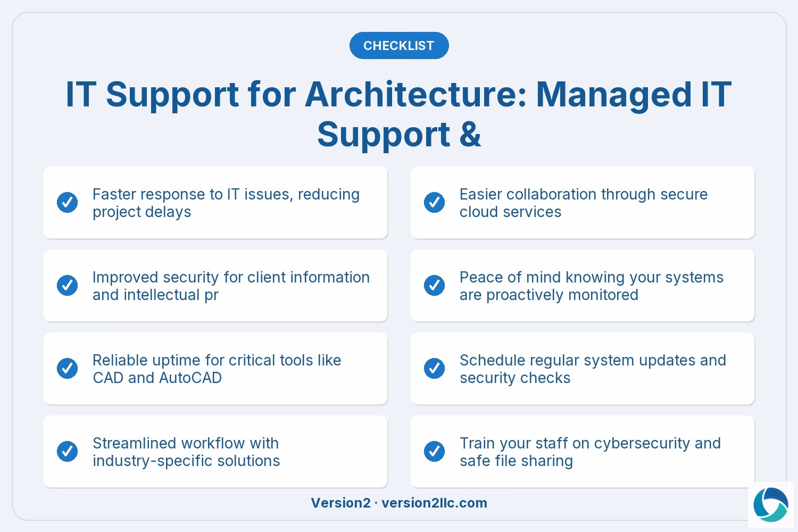The width and height of the screenshot is (798, 532).
Task: Click text 'Faster response to IT issues, reducing project delays'
Action: [x=226, y=203]
